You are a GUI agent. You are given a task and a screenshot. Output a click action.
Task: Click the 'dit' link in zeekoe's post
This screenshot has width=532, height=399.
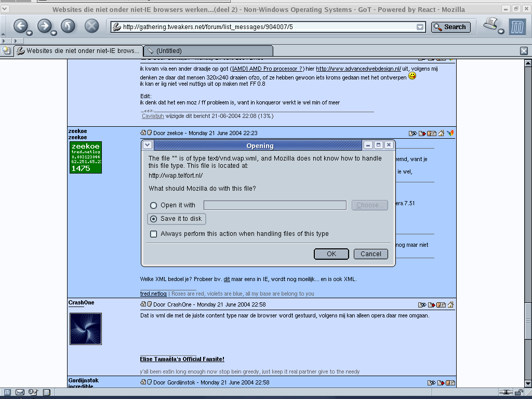coord(227,279)
